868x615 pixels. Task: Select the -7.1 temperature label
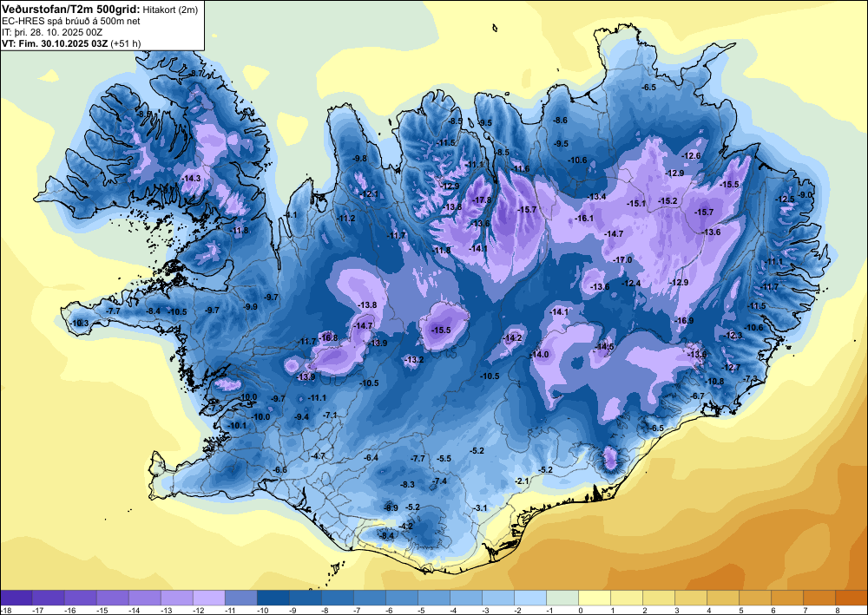click(330, 415)
